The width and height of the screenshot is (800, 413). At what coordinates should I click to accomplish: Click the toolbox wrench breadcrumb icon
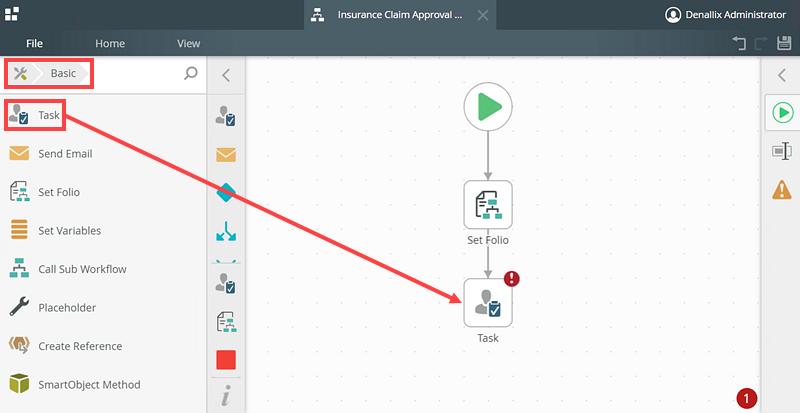coord(20,74)
